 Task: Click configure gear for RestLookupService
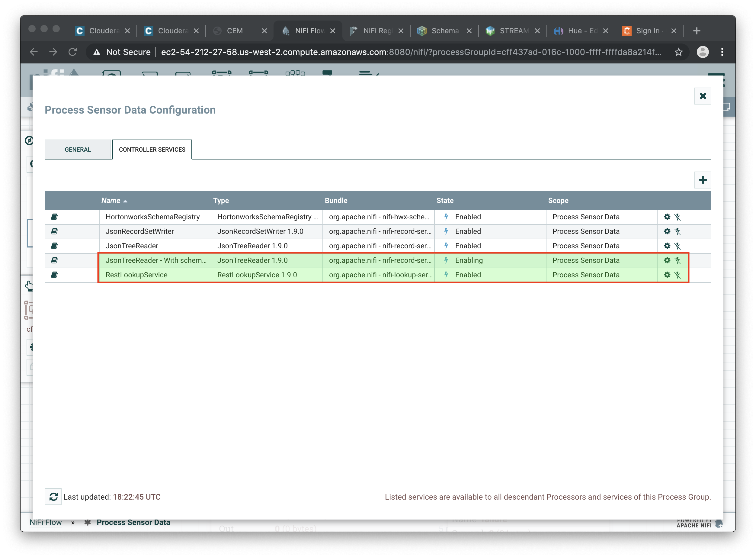(x=667, y=275)
